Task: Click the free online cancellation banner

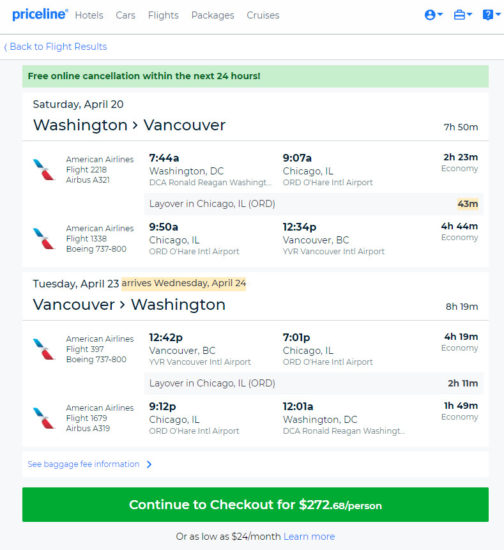Action: tap(255, 76)
